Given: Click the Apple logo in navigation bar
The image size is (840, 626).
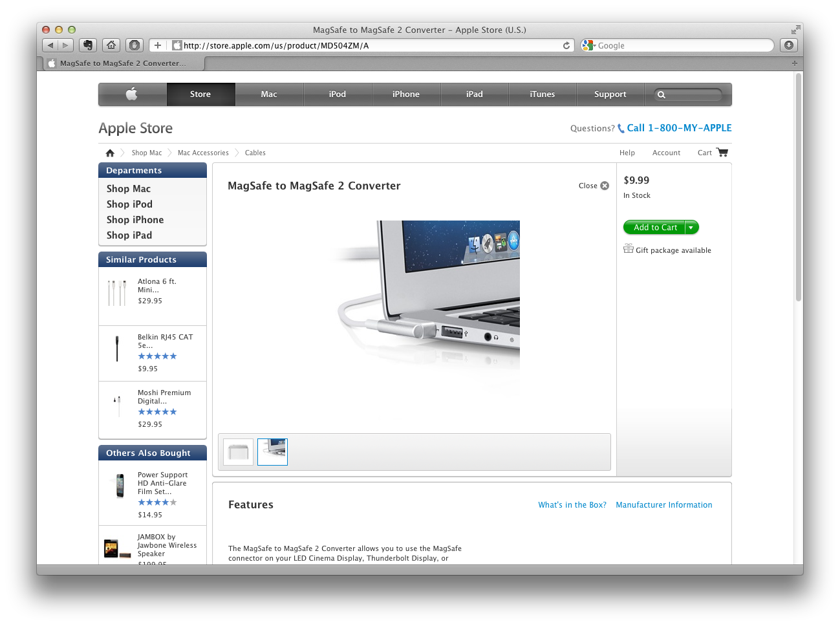Looking at the screenshot, I should [132, 94].
